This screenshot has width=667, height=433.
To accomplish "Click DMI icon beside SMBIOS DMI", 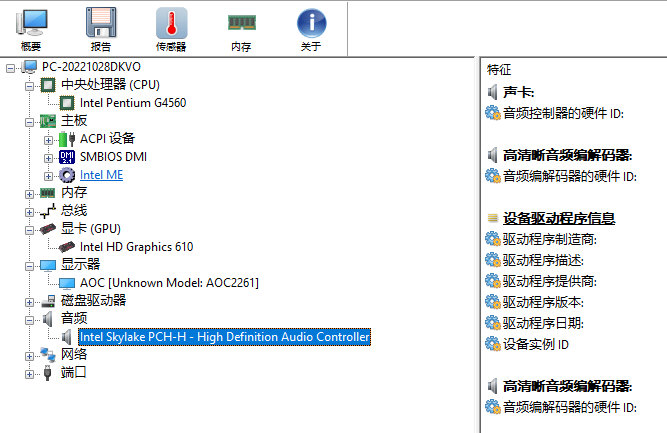I will pyautogui.click(x=67, y=157).
